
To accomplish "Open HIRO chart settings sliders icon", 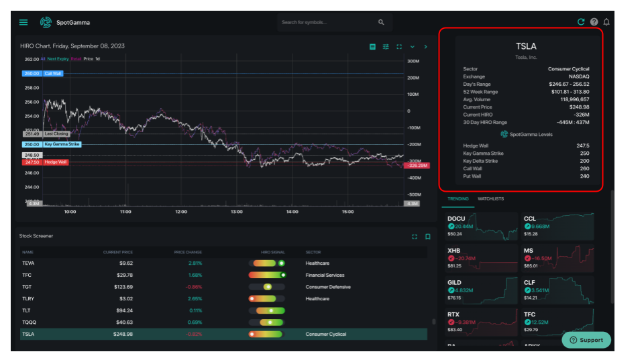I will (386, 47).
